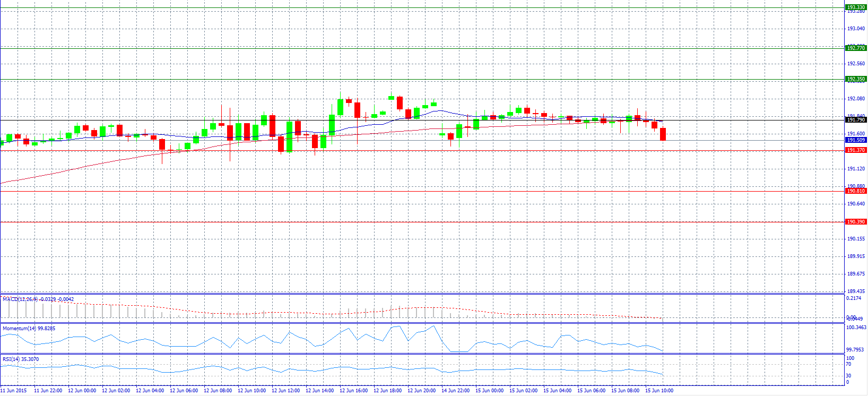Screen dimensions: 868x396
Task: Click the 190.155 price scale value
Action: coord(856,239)
